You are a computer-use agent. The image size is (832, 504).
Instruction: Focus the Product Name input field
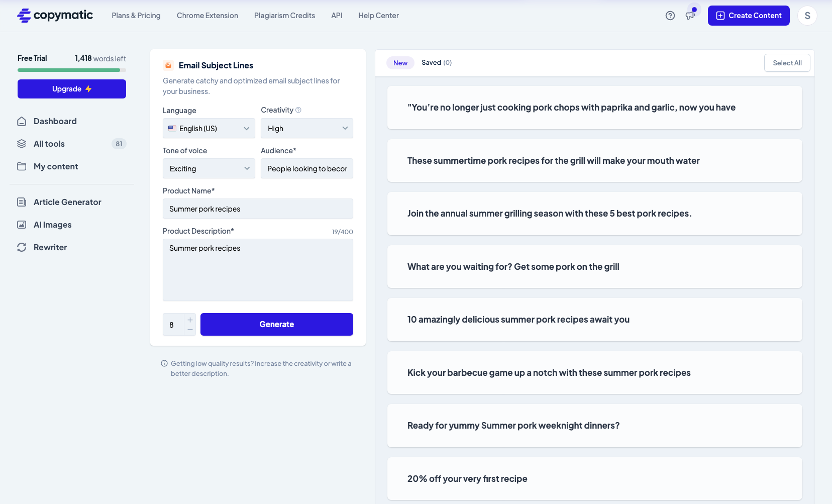coord(258,209)
